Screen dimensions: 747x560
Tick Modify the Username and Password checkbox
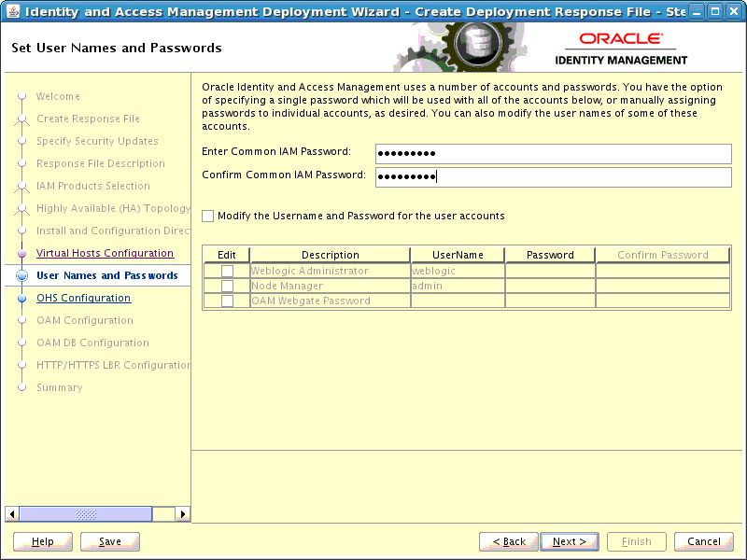(x=207, y=216)
